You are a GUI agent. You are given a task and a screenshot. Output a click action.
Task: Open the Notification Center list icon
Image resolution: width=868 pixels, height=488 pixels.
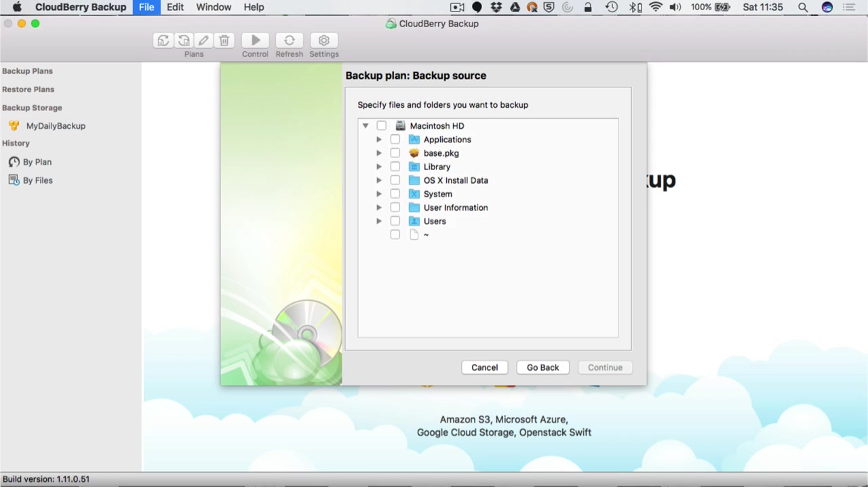coord(849,7)
